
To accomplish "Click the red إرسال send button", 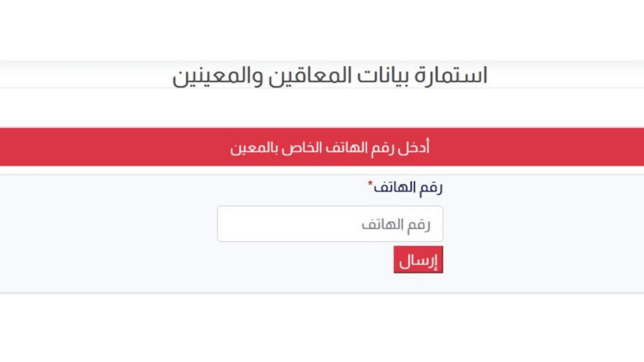I will click(418, 259).
